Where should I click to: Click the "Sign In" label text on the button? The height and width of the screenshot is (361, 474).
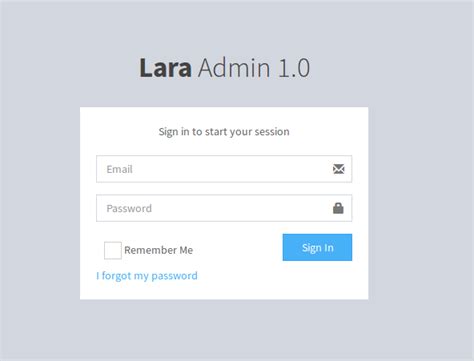coord(318,248)
